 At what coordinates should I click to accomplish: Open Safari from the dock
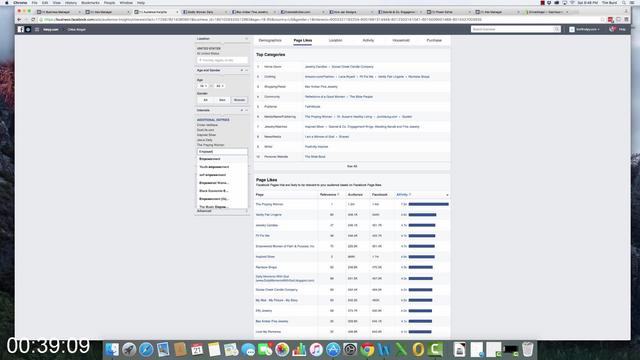click(x=146, y=349)
